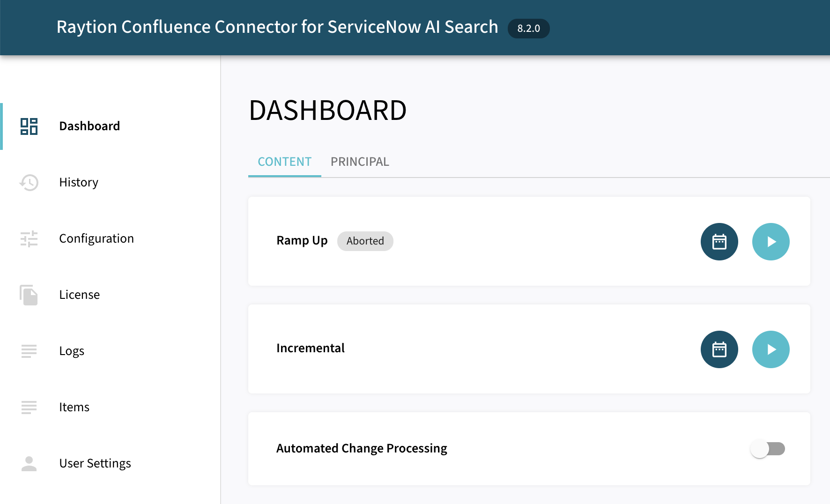Open the Ramp Up schedule calendar icon
The image size is (830, 504).
[719, 242]
